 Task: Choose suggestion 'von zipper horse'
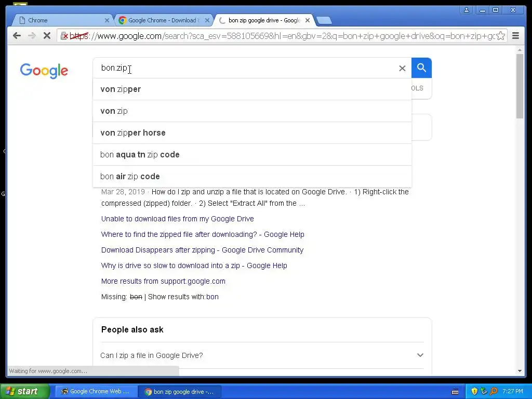pos(252,132)
